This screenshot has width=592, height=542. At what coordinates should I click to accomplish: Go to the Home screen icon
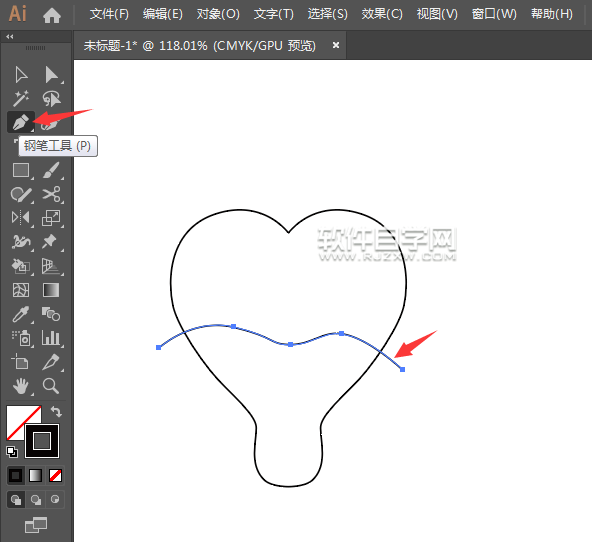pyautogui.click(x=52, y=15)
